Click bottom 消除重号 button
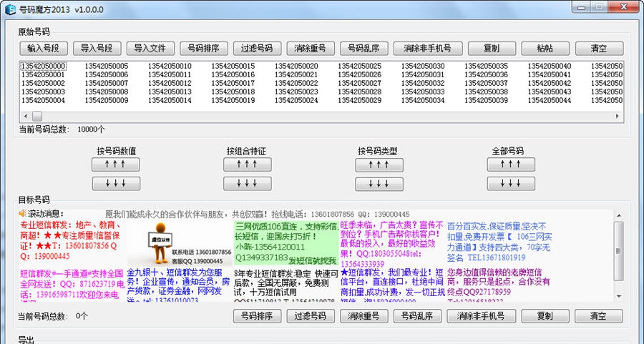 pos(364,316)
